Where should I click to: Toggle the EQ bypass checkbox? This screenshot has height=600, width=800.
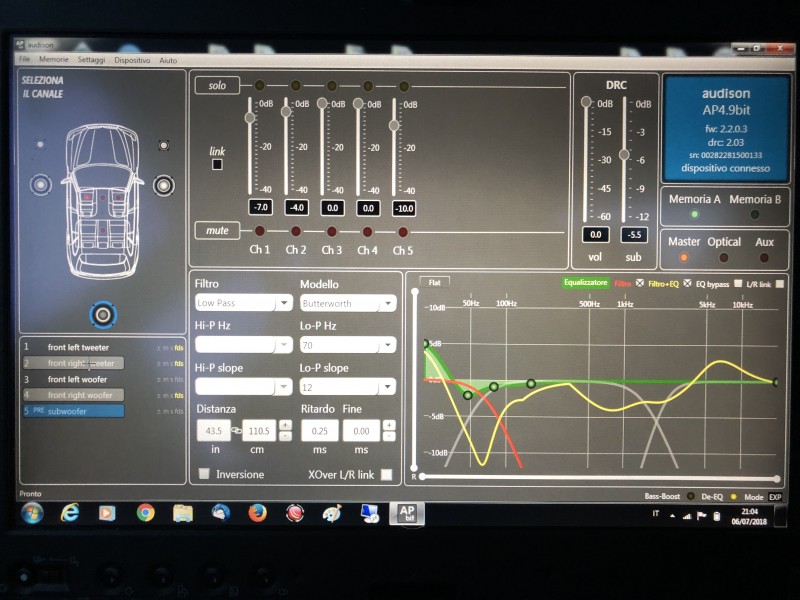click(738, 283)
